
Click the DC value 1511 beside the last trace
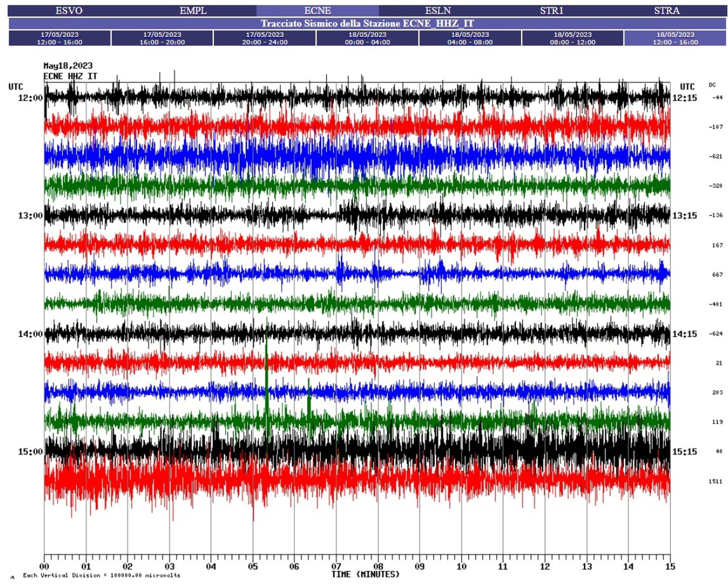pyautogui.click(x=715, y=481)
